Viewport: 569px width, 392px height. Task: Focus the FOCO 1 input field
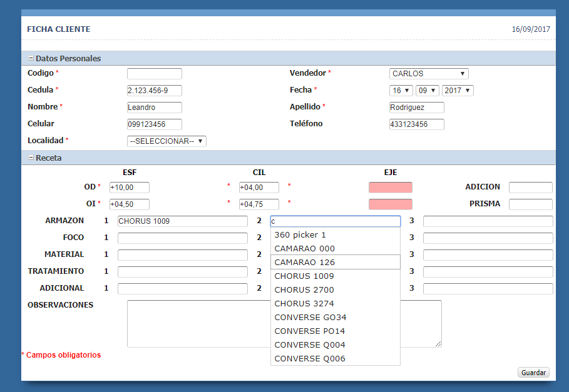[182, 238]
